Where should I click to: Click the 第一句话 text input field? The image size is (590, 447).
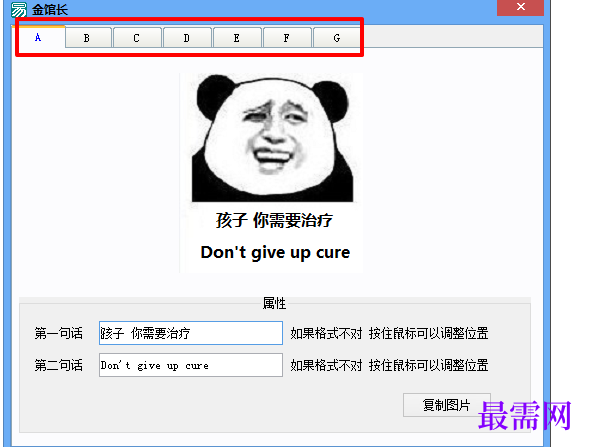click(x=191, y=333)
